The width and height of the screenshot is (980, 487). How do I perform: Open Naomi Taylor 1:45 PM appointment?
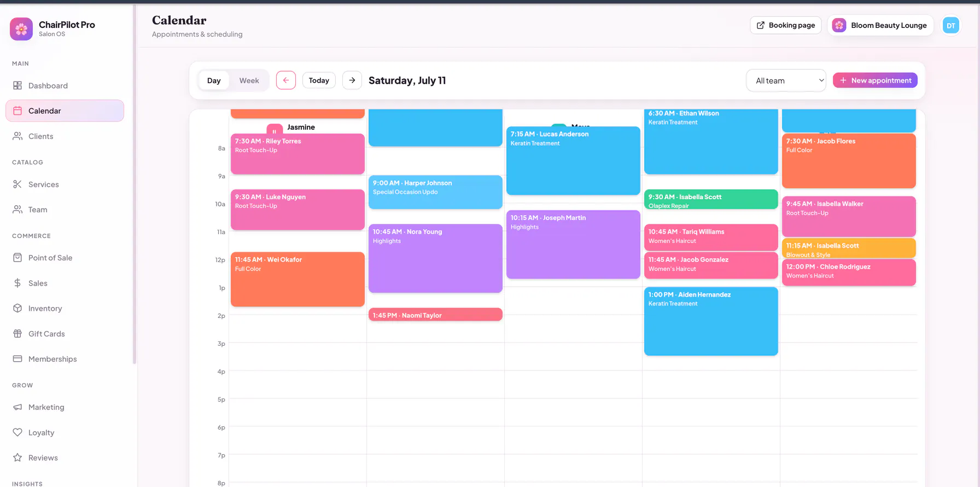click(435, 315)
